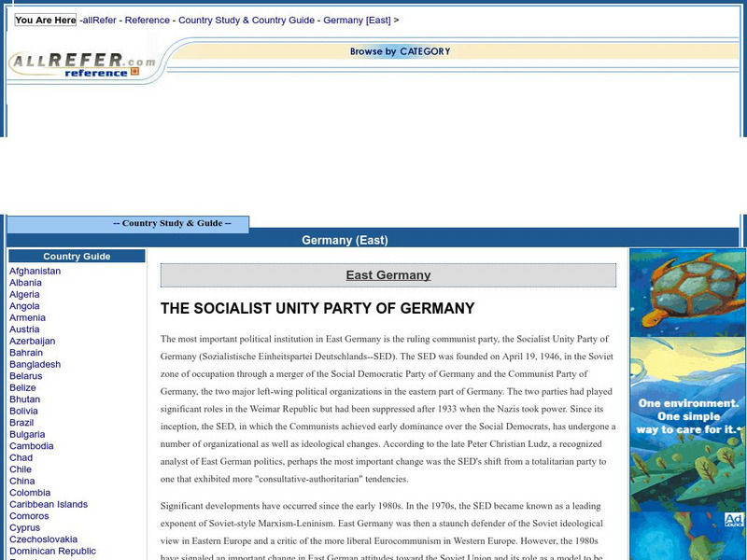Open Caribbean Islands in the Country Guide
This screenshot has height=560, width=747.
[49, 504]
